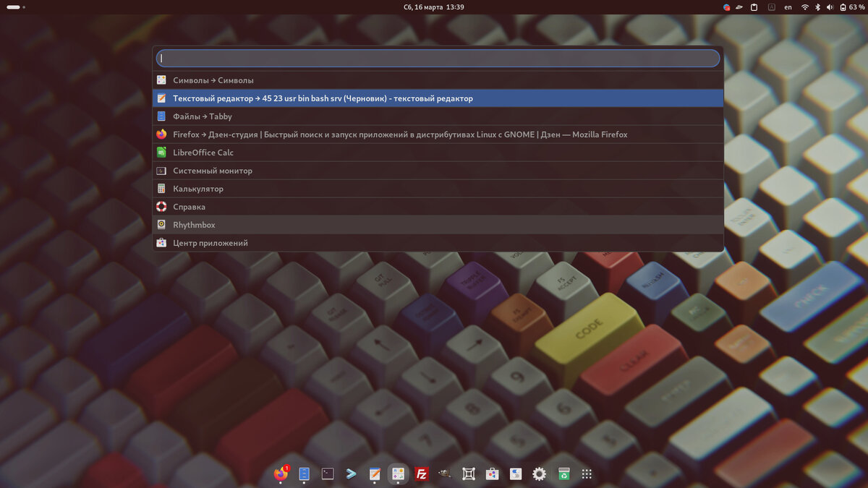
Task: Select the Characters app in the dock
Action: point(398,474)
